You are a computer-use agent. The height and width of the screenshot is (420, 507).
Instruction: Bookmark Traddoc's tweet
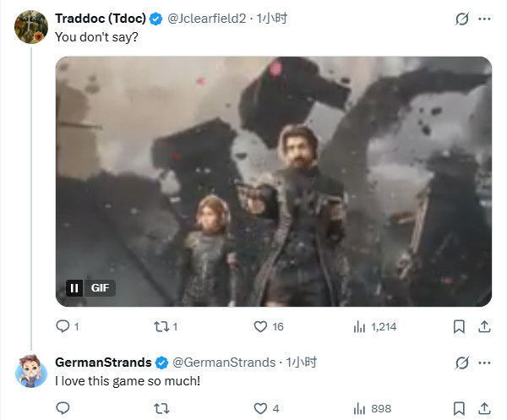tap(459, 326)
